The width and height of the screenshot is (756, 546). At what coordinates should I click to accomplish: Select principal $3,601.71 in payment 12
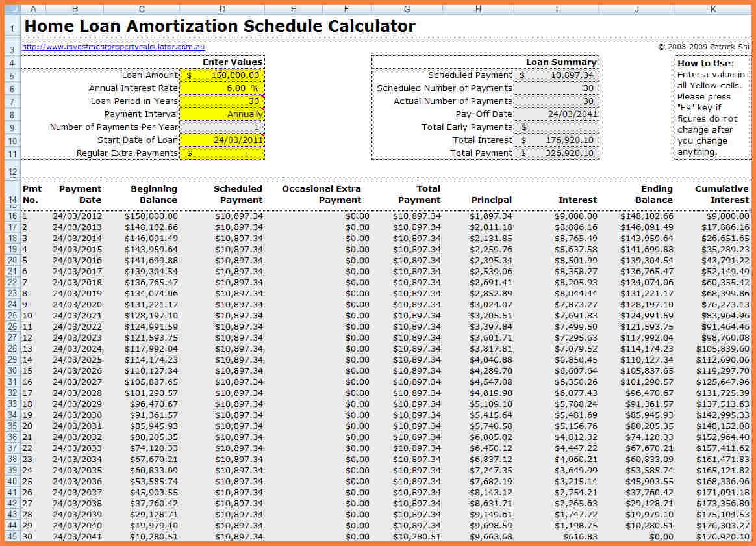(491, 338)
